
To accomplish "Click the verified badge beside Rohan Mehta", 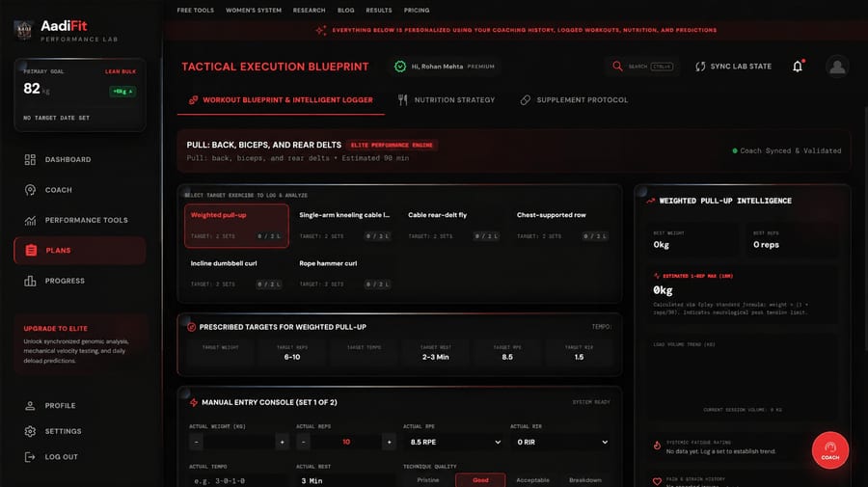I will point(399,67).
